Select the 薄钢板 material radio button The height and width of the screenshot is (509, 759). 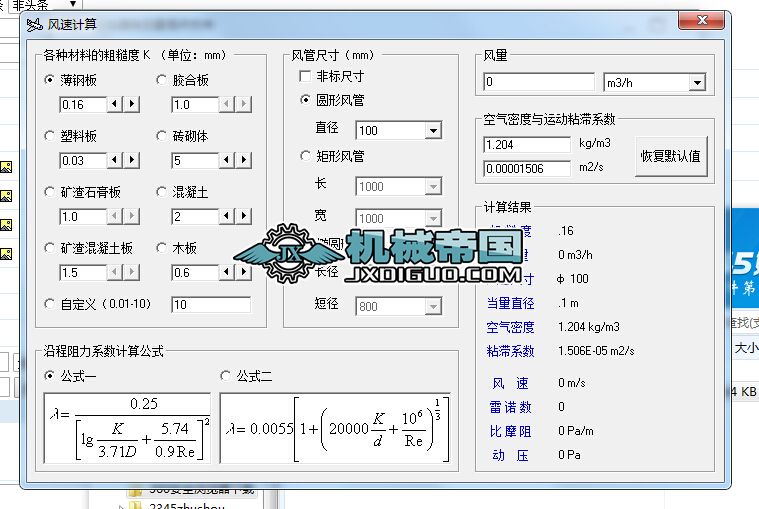click(49, 80)
